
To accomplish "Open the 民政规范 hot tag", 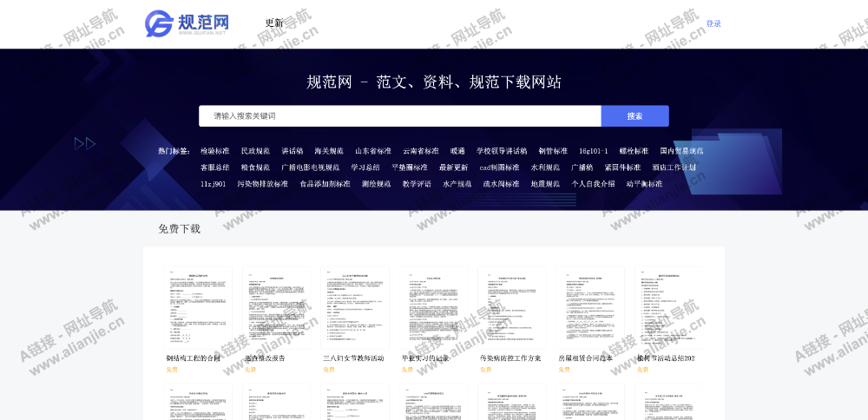I will pos(255,150).
